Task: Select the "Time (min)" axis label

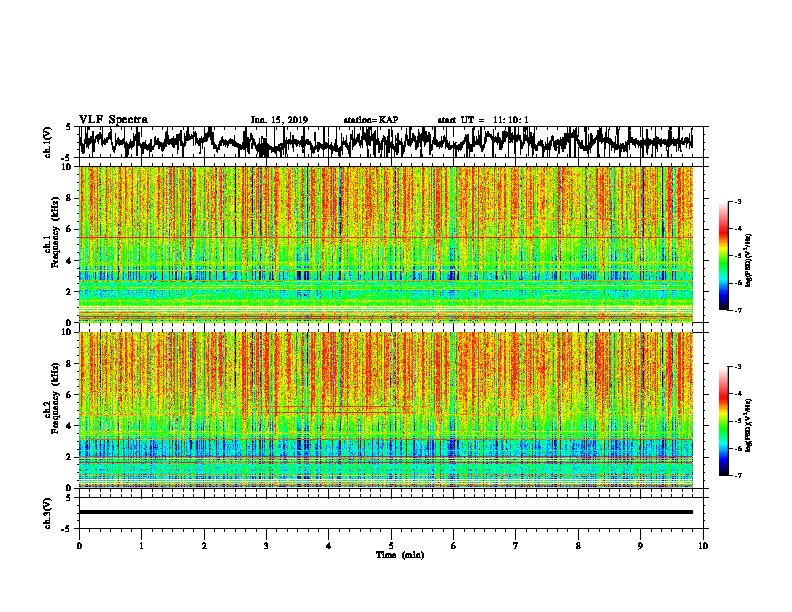Action: (x=400, y=555)
